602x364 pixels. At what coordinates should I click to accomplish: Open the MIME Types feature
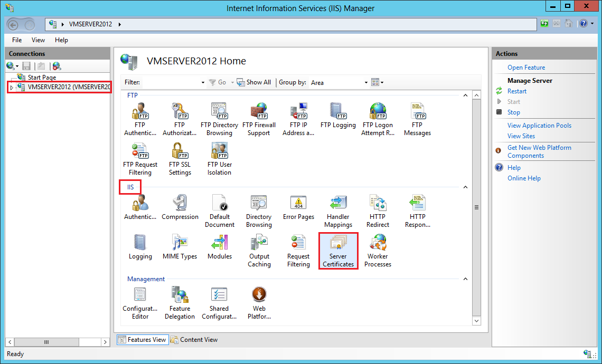[180, 247]
